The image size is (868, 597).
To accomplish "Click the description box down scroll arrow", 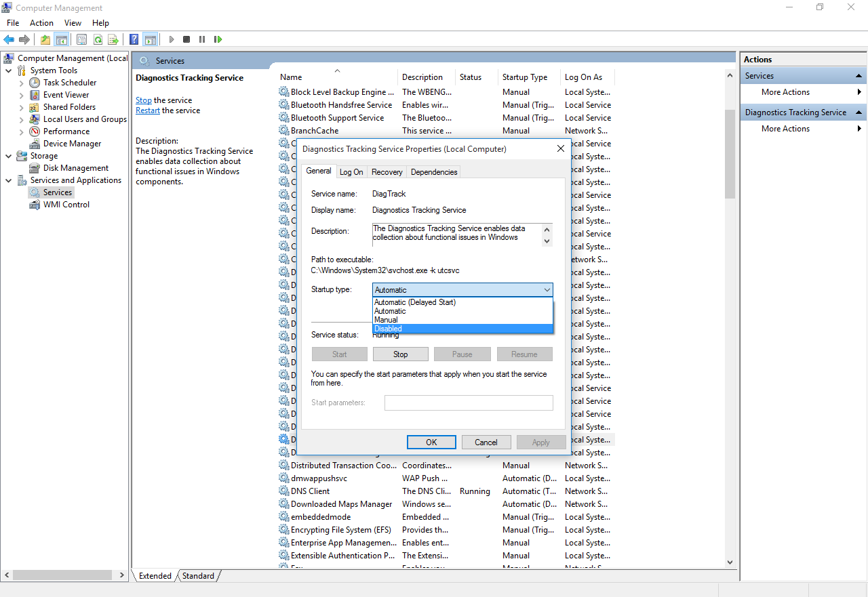I will click(547, 241).
